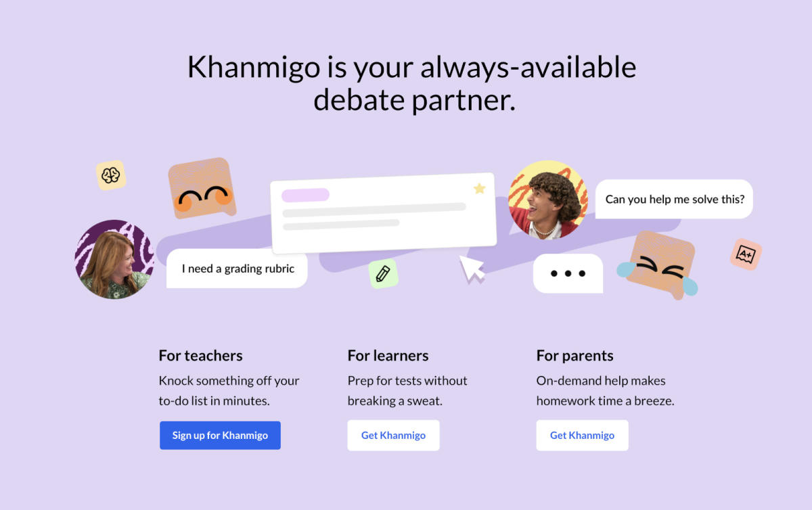The width and height of the screenshot is (812, 510).
Task: Click the "For teachers" heading
Action: point(200,356)
